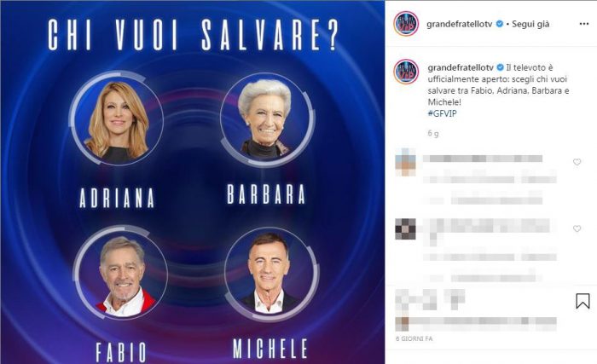
Task: Click verified badge next to header username
Action: coord(499,24)
